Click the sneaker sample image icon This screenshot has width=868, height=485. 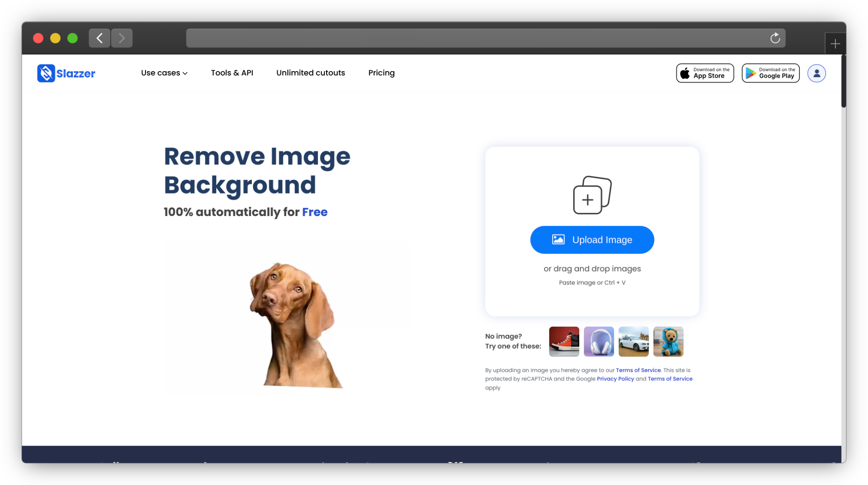[564, 341]
